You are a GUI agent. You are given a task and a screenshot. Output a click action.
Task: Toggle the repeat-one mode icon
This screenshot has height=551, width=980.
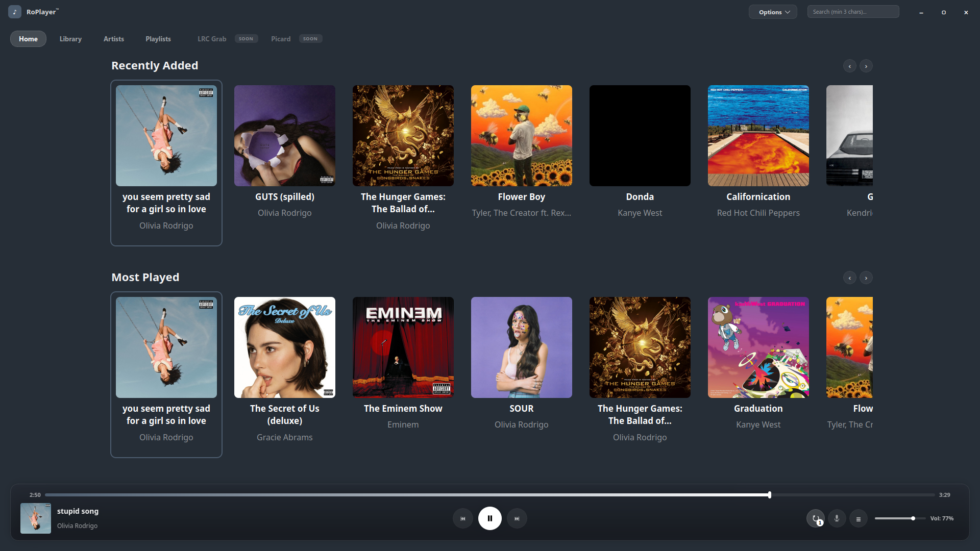tap(816, 518)
